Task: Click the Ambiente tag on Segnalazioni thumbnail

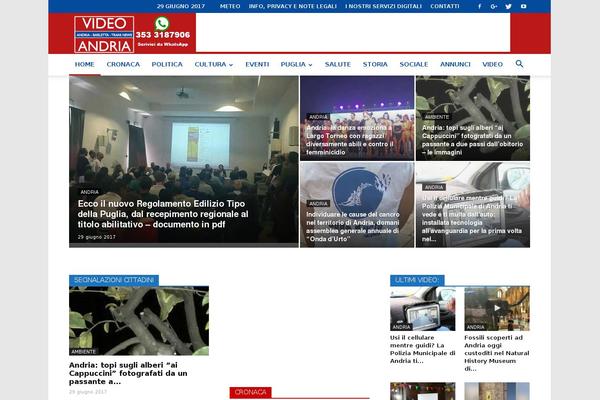Action: [x=84, y=351]
